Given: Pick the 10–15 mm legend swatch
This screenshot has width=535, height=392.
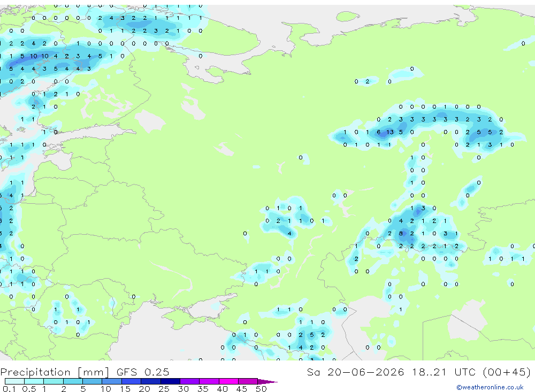Looking at the screenshot, I should coord(112,381).
